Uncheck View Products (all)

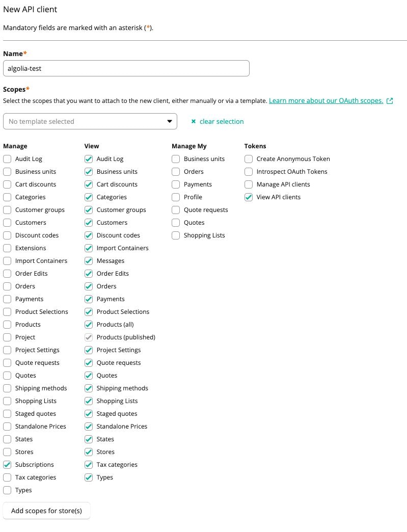pos(89,324)
